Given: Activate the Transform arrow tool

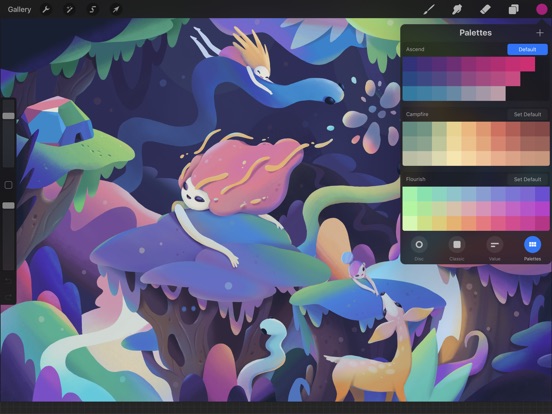Looking at the screenshot, I should [x=116, y=10].
